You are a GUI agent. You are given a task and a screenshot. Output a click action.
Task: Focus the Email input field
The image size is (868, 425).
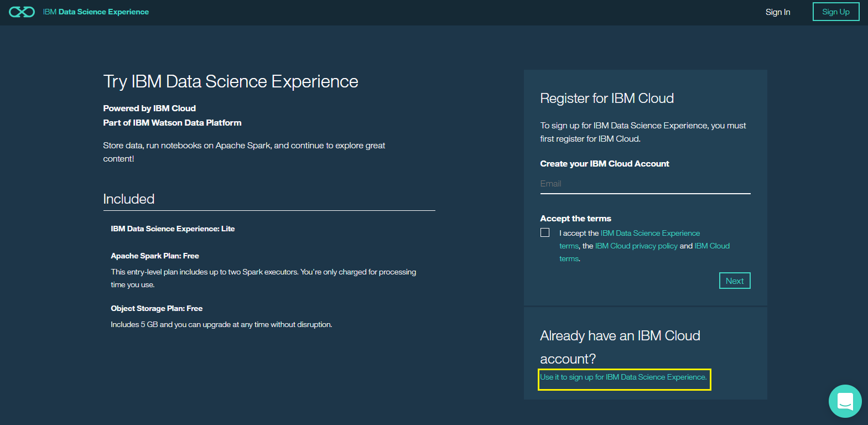click(644, 184)
